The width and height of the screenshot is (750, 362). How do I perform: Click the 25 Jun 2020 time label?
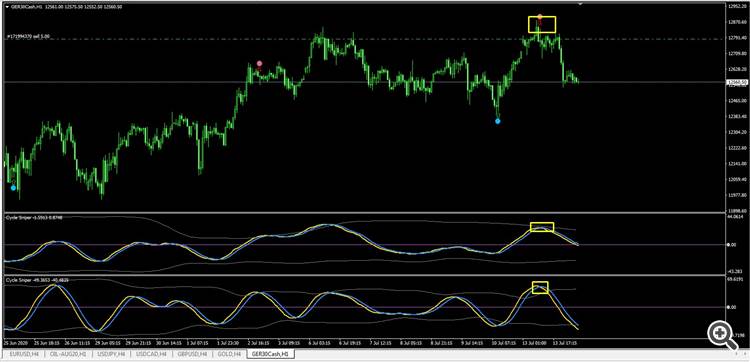(15, 343)
